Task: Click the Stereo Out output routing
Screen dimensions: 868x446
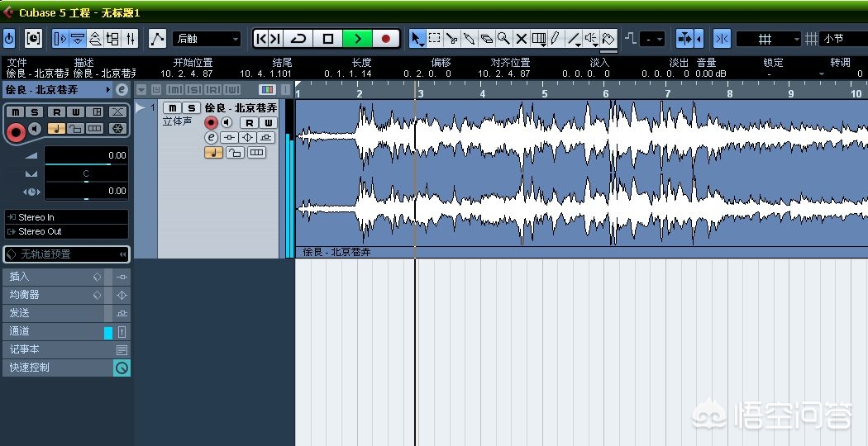Action: pyautogui.click(x=66, y=232)
